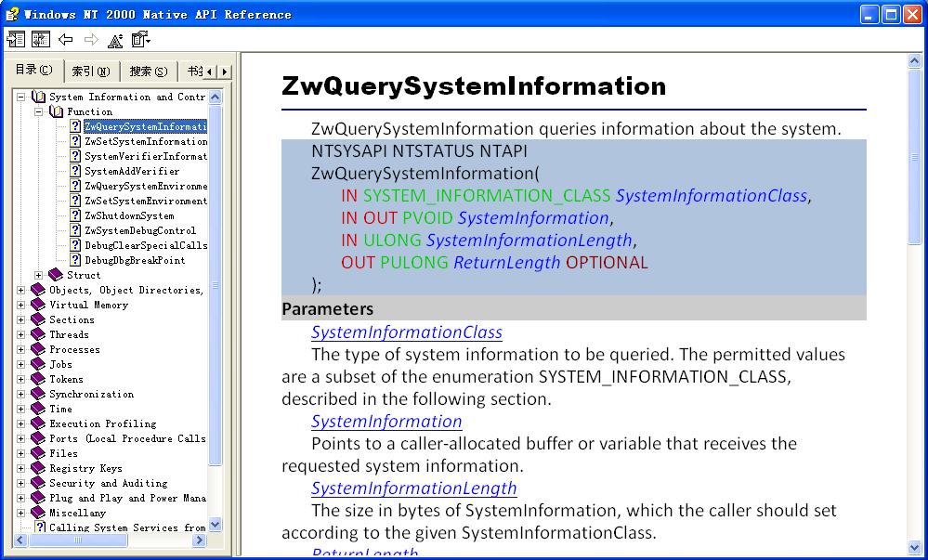Switch to the 目录(C) contents tab
The height and width of the screenshot is (560, 928).
pyautogui.click(x=33, y=70)
